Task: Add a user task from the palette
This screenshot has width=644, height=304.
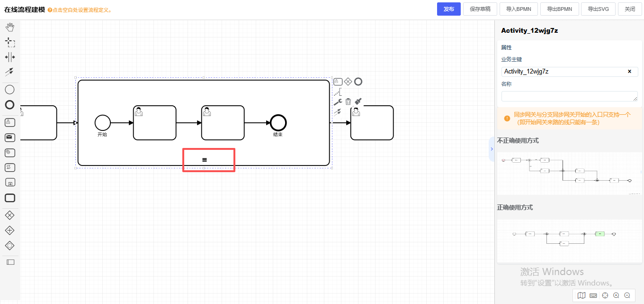Action: coord(9,122)
